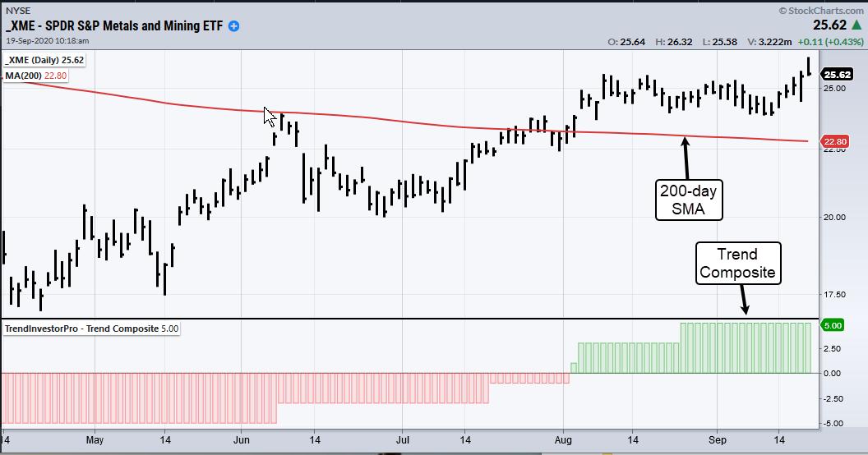Click the green 5.00 Trend Composite tag
The width and height of the screenshot is (868, 455).
[x=833, y=325]
